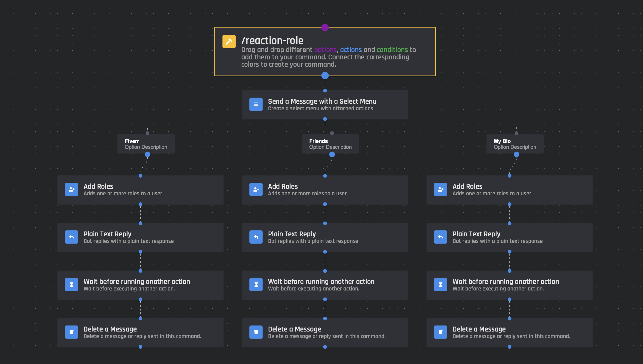Click the bottom connector of My Bio Delete a Message
Screen dimensions: 643x364
point(509,347)
